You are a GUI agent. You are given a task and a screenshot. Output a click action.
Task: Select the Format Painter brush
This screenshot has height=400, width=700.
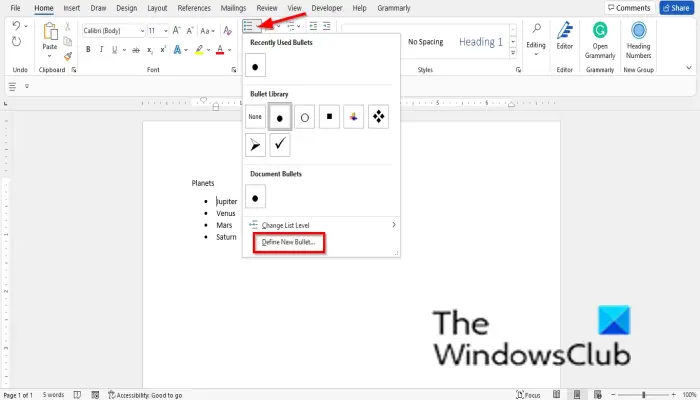68,56
